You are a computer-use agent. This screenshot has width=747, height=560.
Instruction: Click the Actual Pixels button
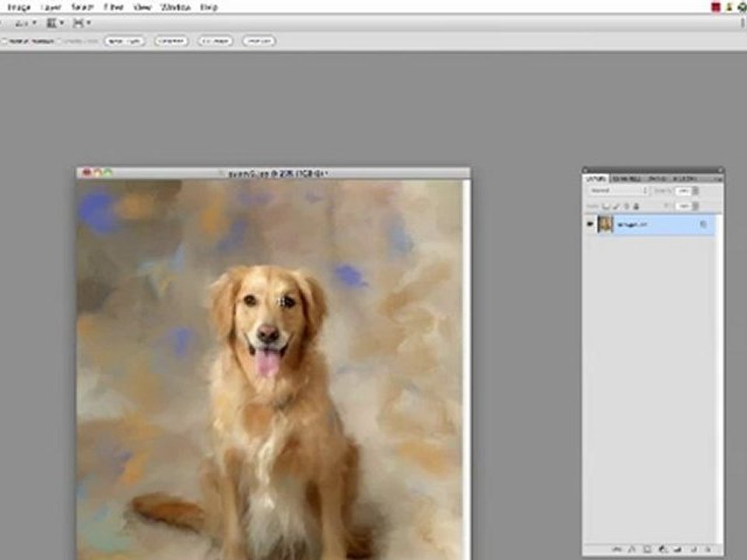pyautogui.click(x=124, y=41)
